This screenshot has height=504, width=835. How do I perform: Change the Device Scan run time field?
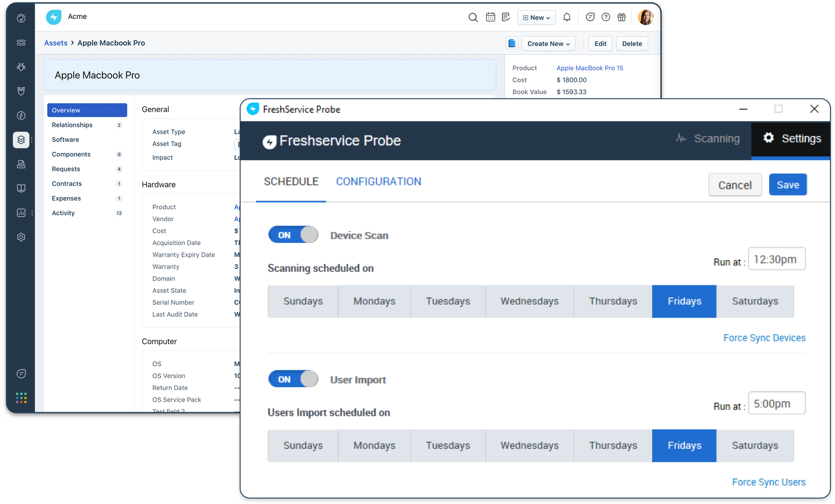[776, 258]
